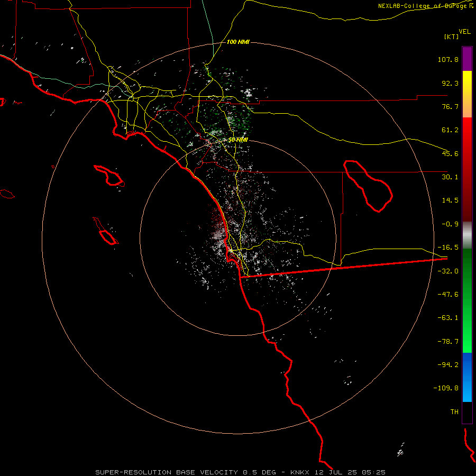This screenshot has width=476, height=476.
Task: Click the -78.7 legend value
Action: [448, 342]
